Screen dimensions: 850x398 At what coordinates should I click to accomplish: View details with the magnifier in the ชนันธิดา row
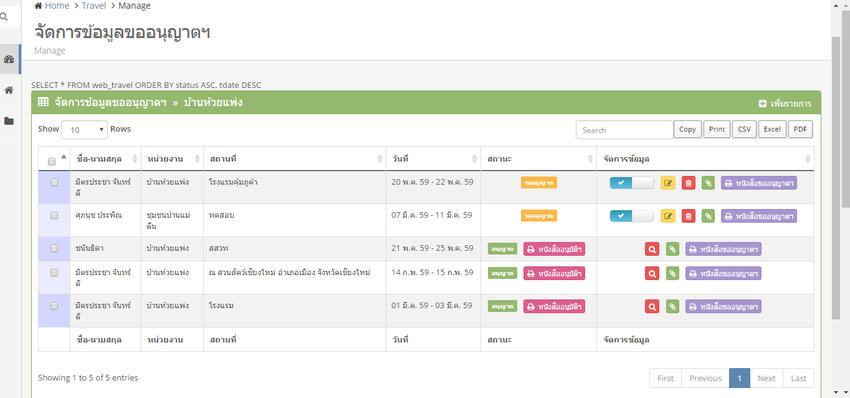652,249
